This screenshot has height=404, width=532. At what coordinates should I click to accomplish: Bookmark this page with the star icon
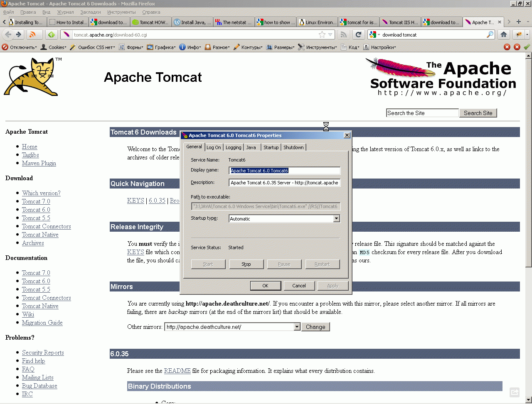(x=322, y=34)
